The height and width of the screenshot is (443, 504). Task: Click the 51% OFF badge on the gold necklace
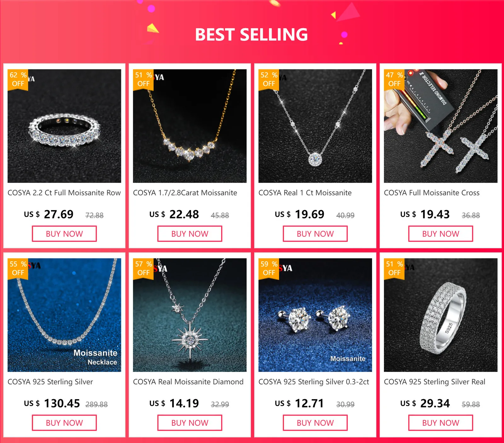(143, 80)
